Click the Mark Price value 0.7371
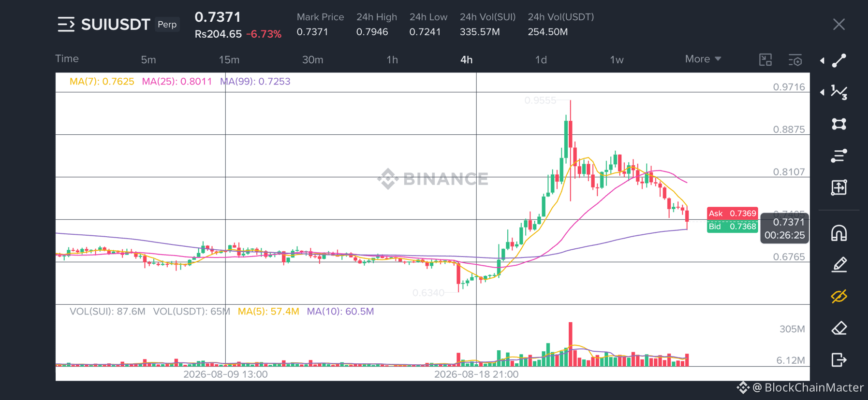The height and width of the screenshot is (400, 868). (312, 32)
